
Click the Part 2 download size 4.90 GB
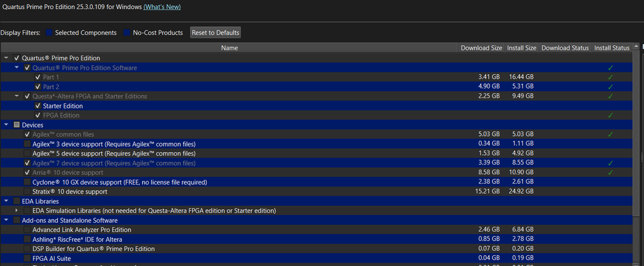pos(489,87)
